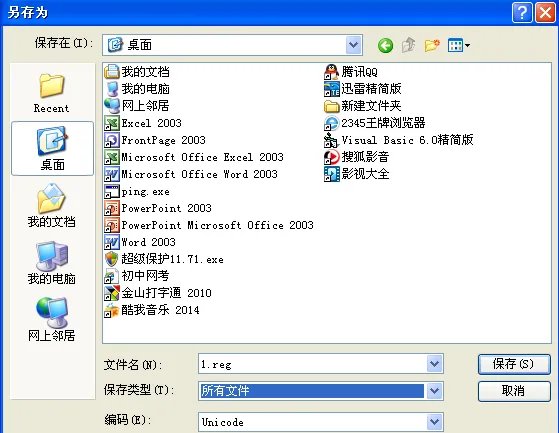
Task: Select Microsoft Office Excel 2003 shortcut icon
Action: pyautogui.click(x=112, y=157)
